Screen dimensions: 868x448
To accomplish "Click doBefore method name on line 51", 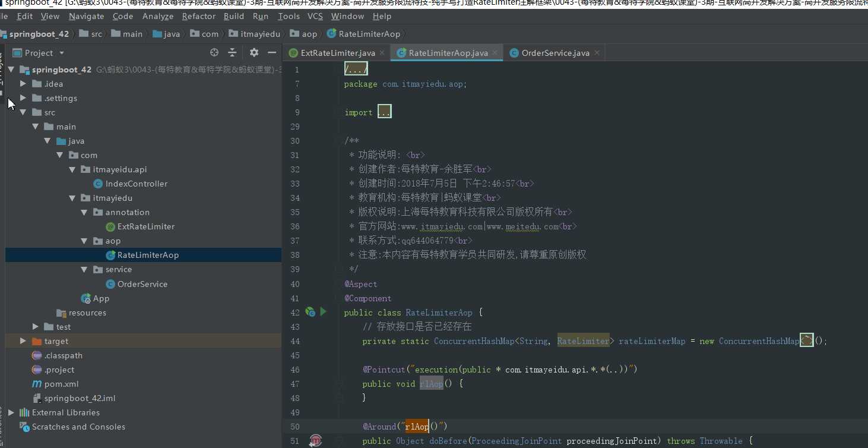I will [448, 441].
